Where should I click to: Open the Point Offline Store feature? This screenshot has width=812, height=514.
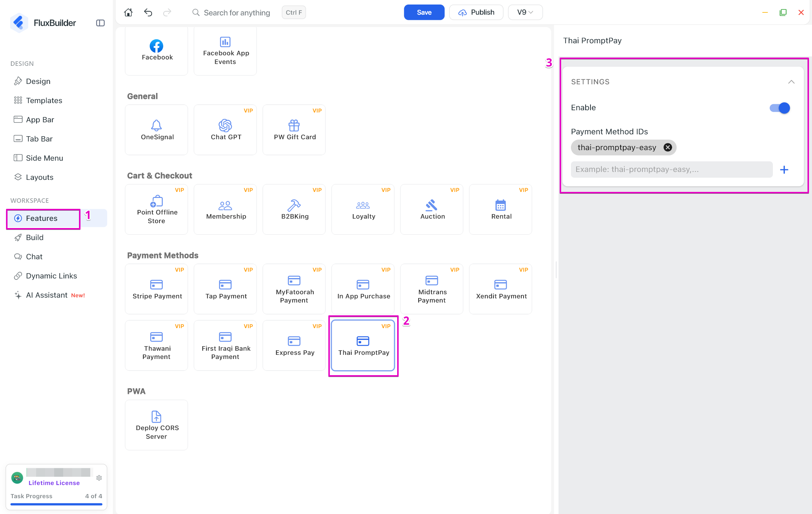(x=156, y=209)
